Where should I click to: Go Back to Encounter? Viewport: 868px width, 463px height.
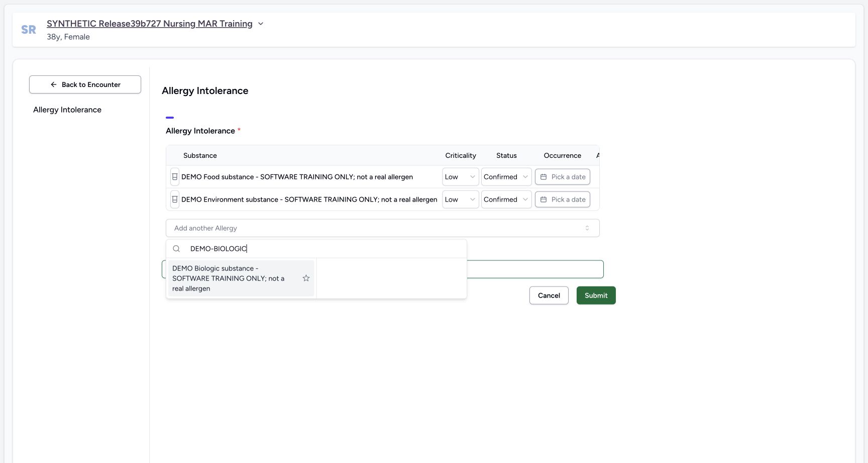point(85,84)
